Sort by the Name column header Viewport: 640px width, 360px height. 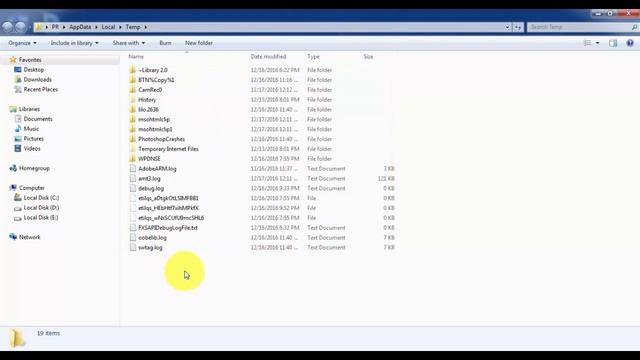[x=136, y=56]
